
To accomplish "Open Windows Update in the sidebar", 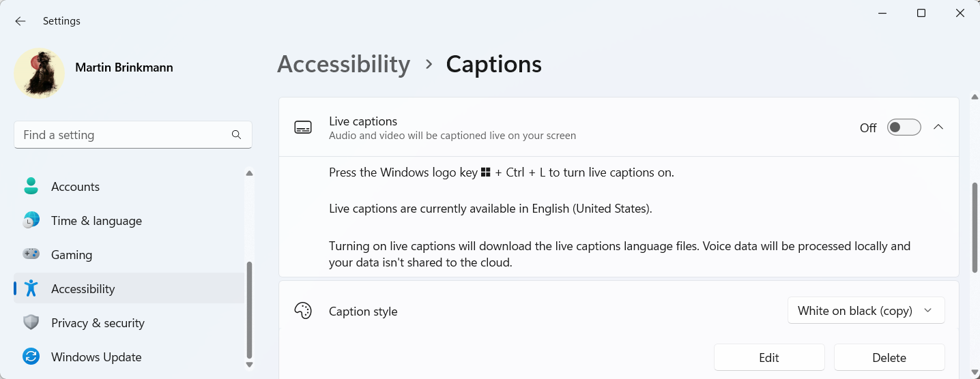I will [x=129, y=357].
